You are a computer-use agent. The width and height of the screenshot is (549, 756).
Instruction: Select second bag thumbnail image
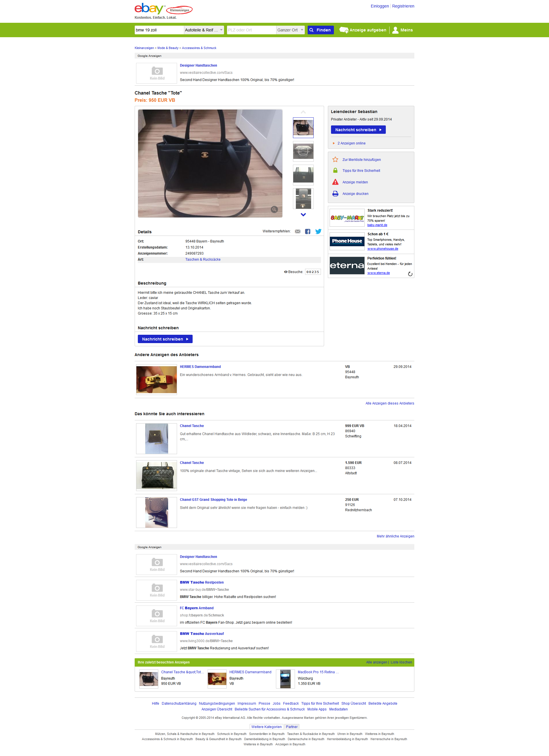coord(303,151)
